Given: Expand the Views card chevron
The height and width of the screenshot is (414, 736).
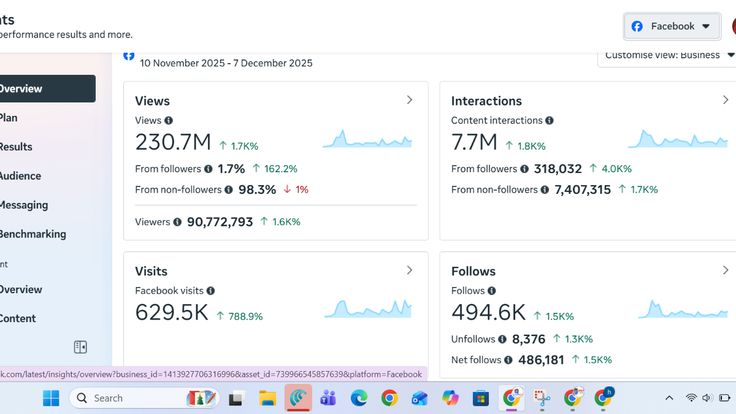Looking at the screenshot, I should point(409,100).
